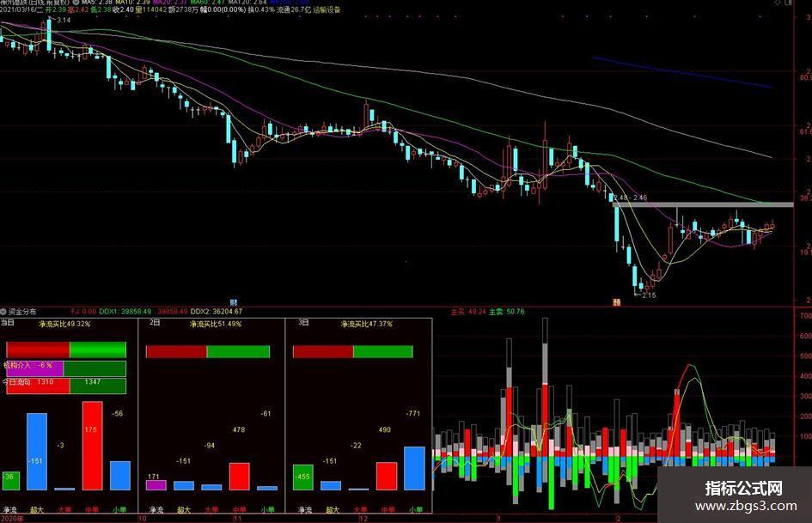Select the 478 value in the 2日 panel
The width and height of the screenshot is (812, 523).
point(239,429)
